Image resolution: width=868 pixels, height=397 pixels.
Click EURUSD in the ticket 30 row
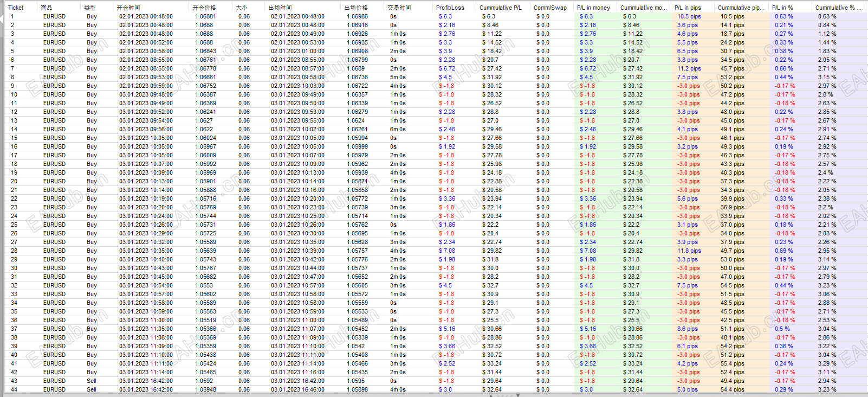pos(54,268)
